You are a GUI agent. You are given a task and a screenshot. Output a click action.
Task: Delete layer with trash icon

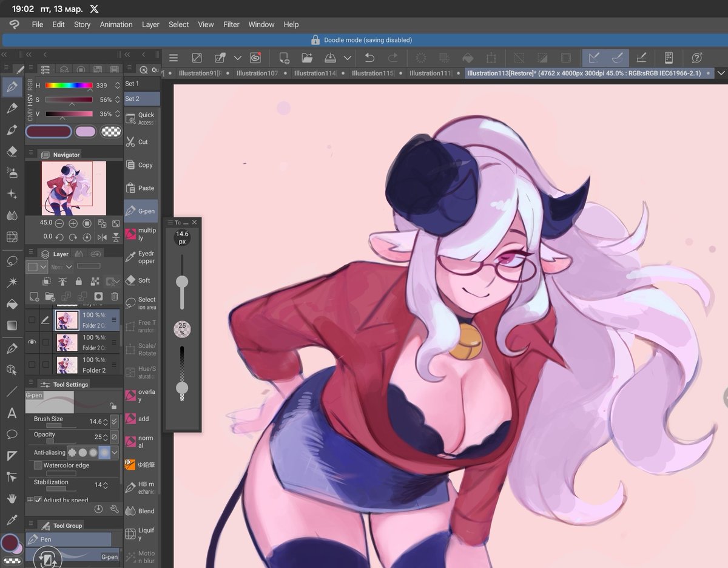click(114, 297)
